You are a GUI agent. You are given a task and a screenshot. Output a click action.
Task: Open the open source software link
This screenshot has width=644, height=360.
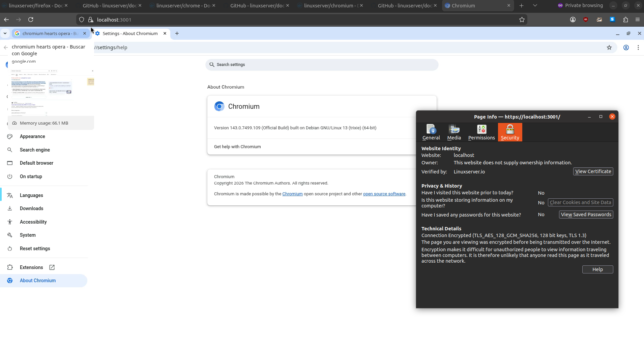(x=384, y=194)
